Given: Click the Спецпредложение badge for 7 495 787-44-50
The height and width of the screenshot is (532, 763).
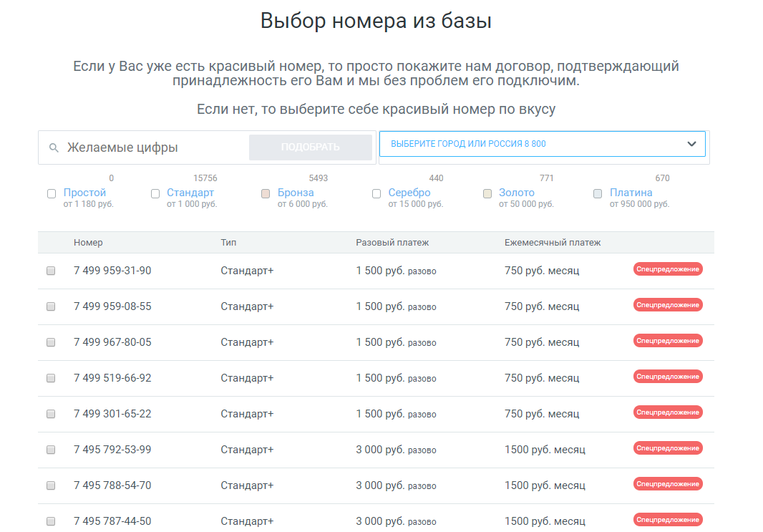Looking at the screenshot, I should click(667, 518).
